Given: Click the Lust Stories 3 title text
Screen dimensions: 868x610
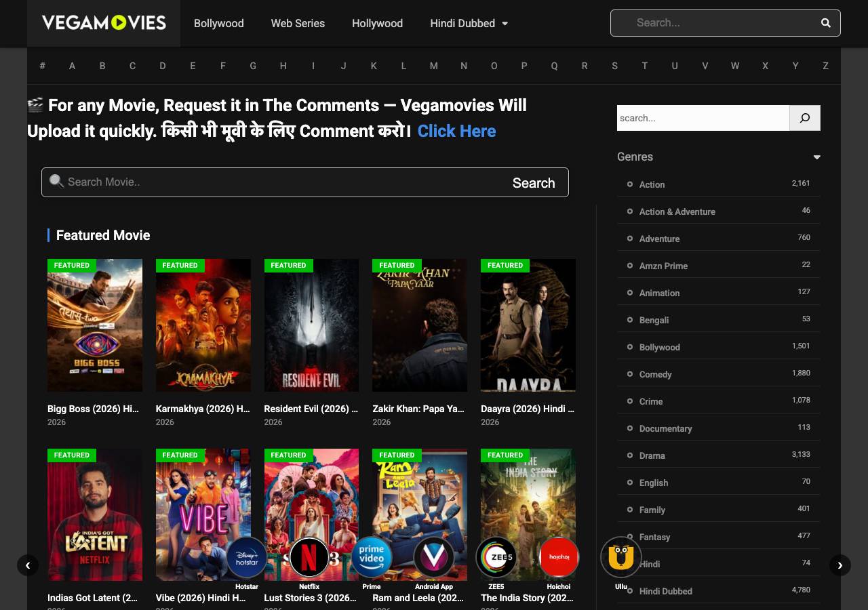Looking at the screenshot, I should (310, 598).
